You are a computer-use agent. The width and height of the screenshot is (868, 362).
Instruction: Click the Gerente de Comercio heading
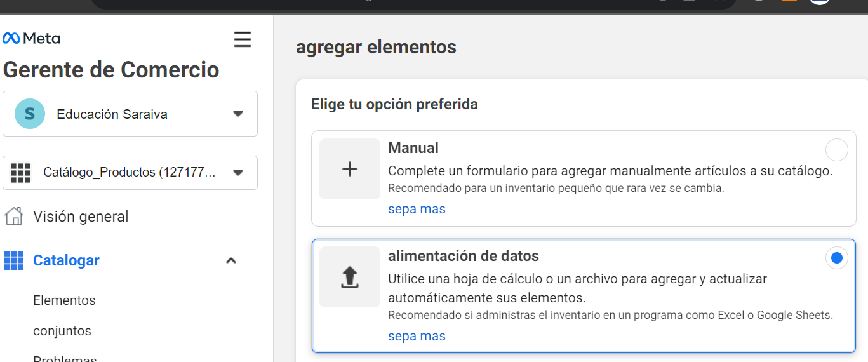coord(111,69)
